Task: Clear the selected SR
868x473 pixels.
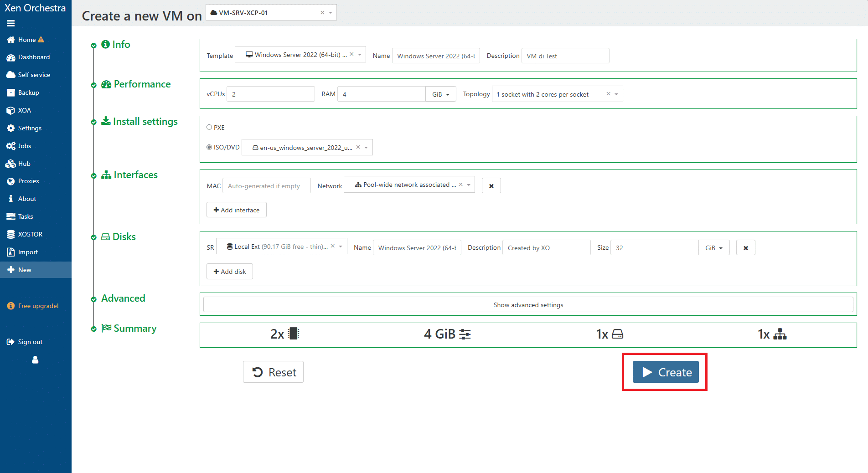Action: pyautogui.click(x=333, y=246)
